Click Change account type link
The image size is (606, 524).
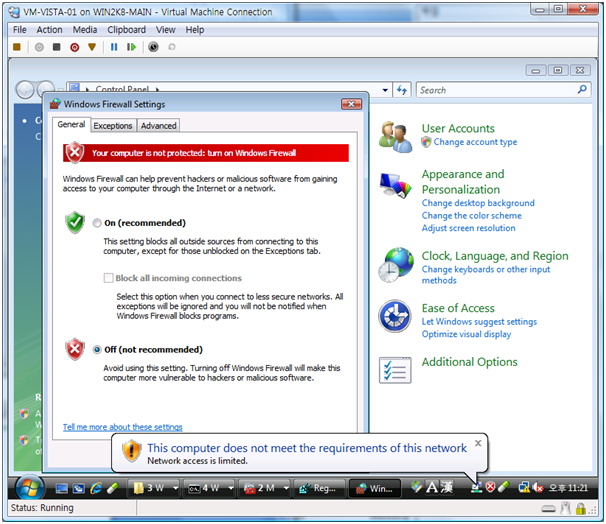coord(475,142)
